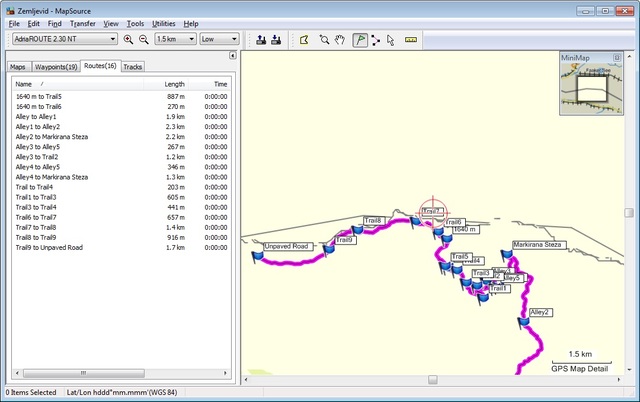Select route Trail9 to Unpaved Road
The image size is (640, 402).
[x=121, y=247]
